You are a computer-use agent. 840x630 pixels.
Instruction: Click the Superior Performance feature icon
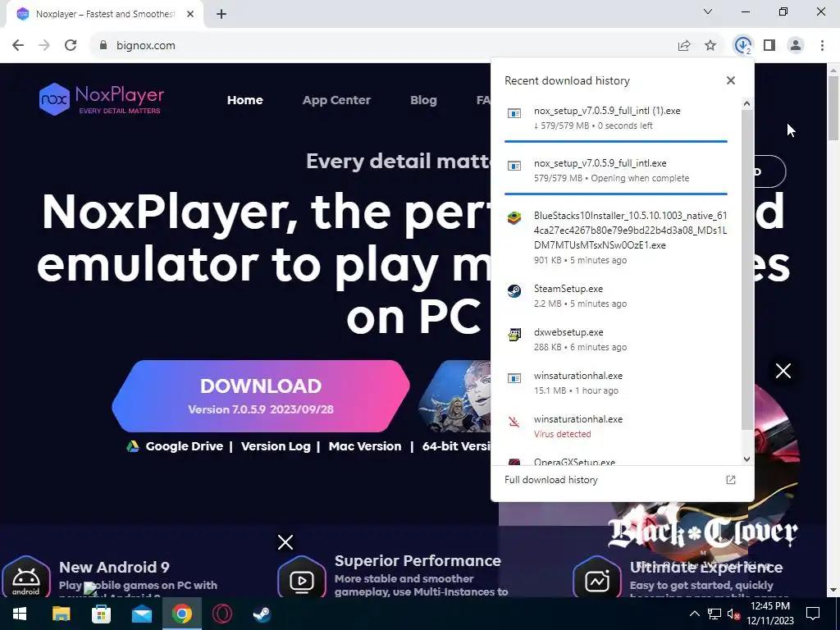(302, 578)
